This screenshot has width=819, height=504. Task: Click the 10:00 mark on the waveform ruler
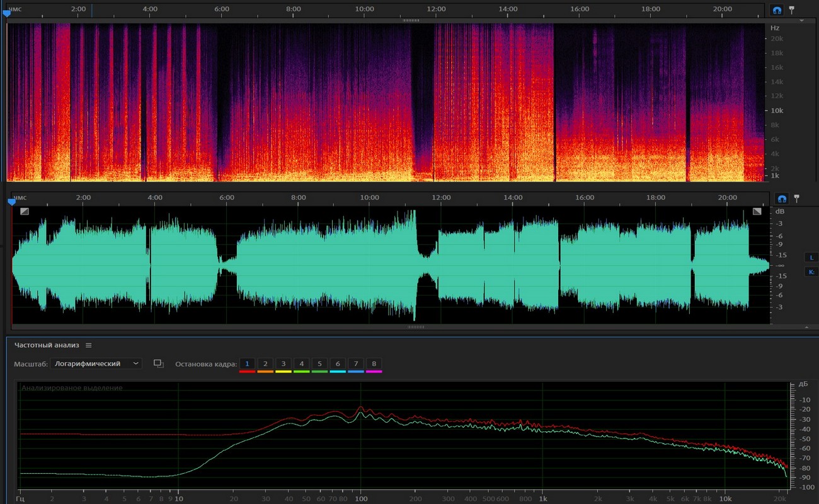[x=369, y=198]
